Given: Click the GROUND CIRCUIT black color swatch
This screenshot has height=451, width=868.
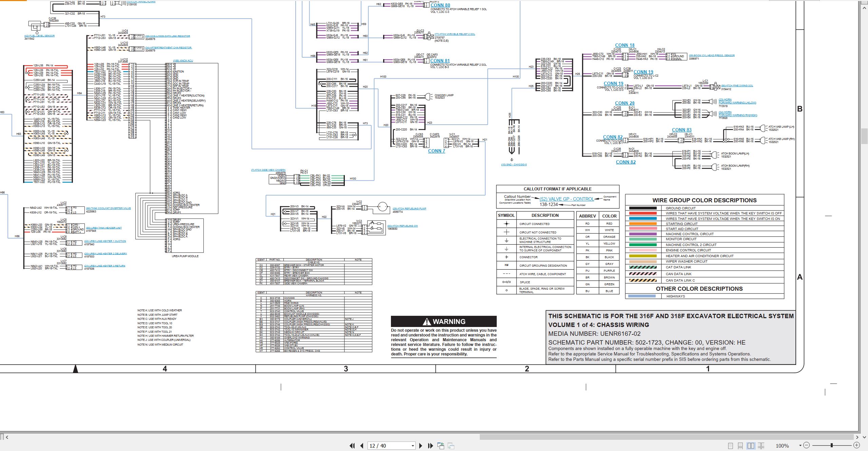Looking at the screenshot, I should point(643,208).
